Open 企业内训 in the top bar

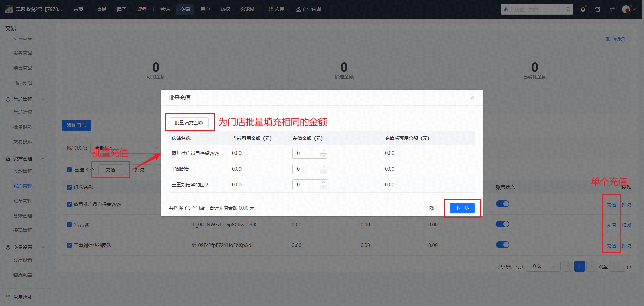(308, 9)
